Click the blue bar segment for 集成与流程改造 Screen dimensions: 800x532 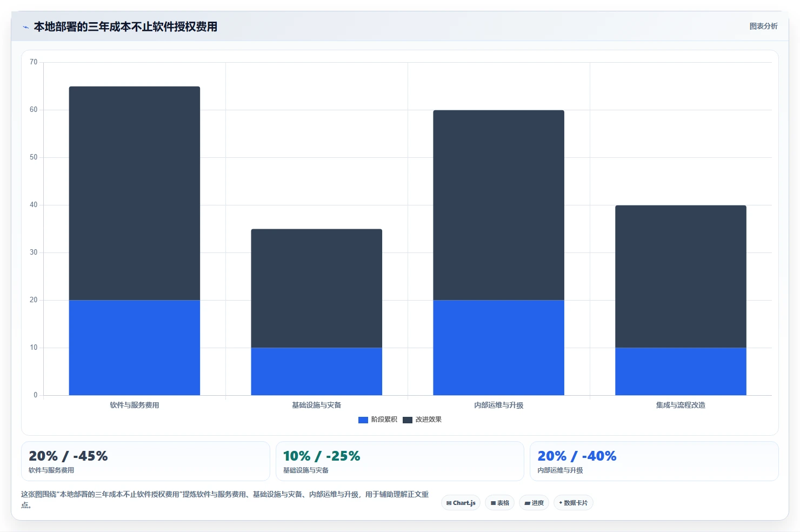coord(681,371)
